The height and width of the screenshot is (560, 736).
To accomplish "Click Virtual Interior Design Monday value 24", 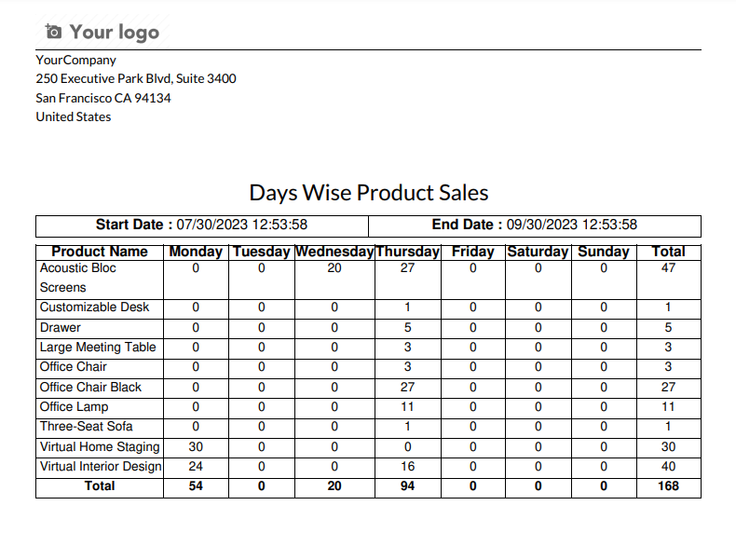I will pyautogui.click(x=196, y=467).
